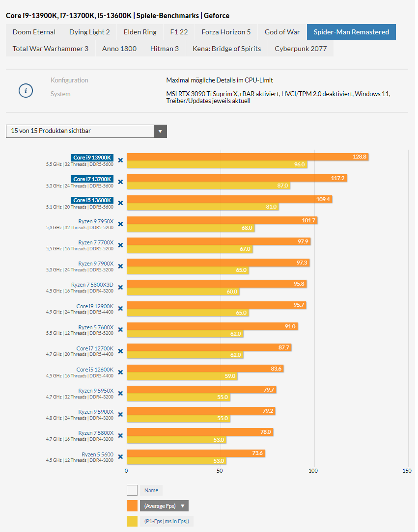
Task: Click the Name legend label
Action: (151, 490)
